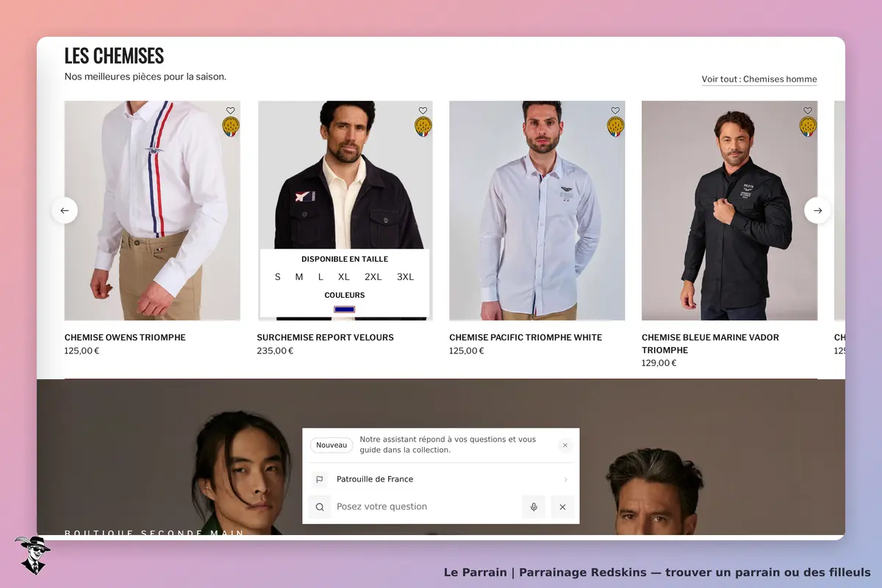Open the Chemise Pacific Triomphe White photo

click(x=537, y=210)
